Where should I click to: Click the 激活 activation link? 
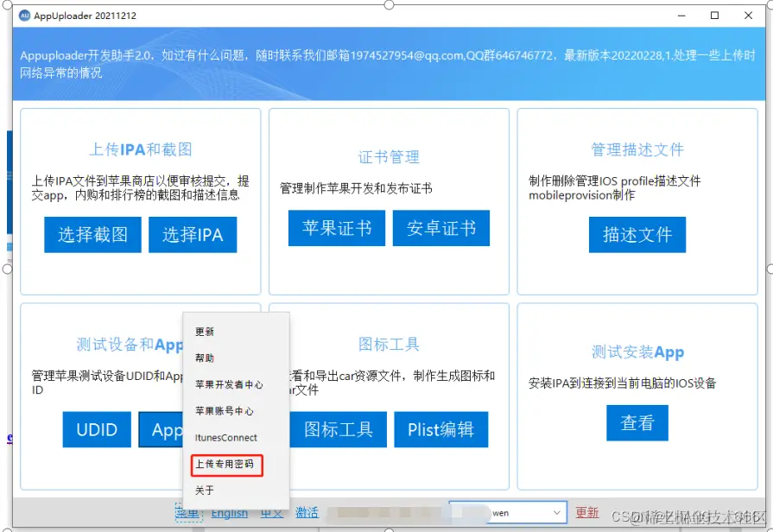click(x=307, y=513)
